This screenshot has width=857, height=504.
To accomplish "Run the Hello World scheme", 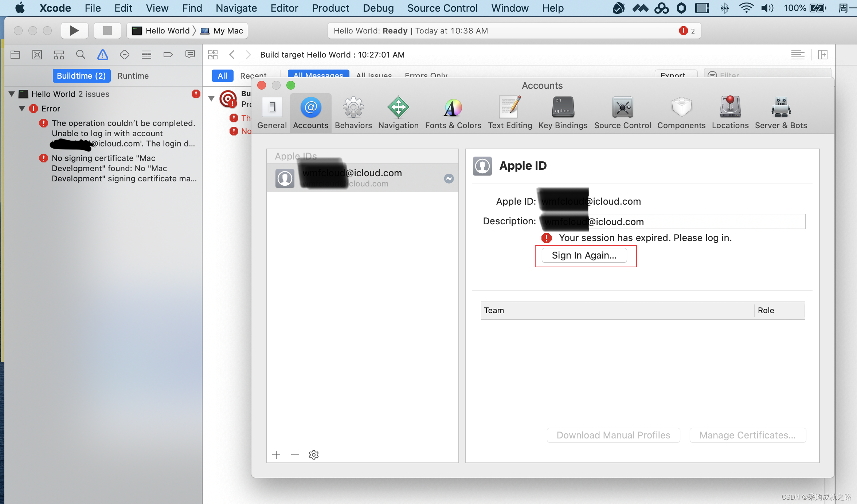I will tap(74, 31).
